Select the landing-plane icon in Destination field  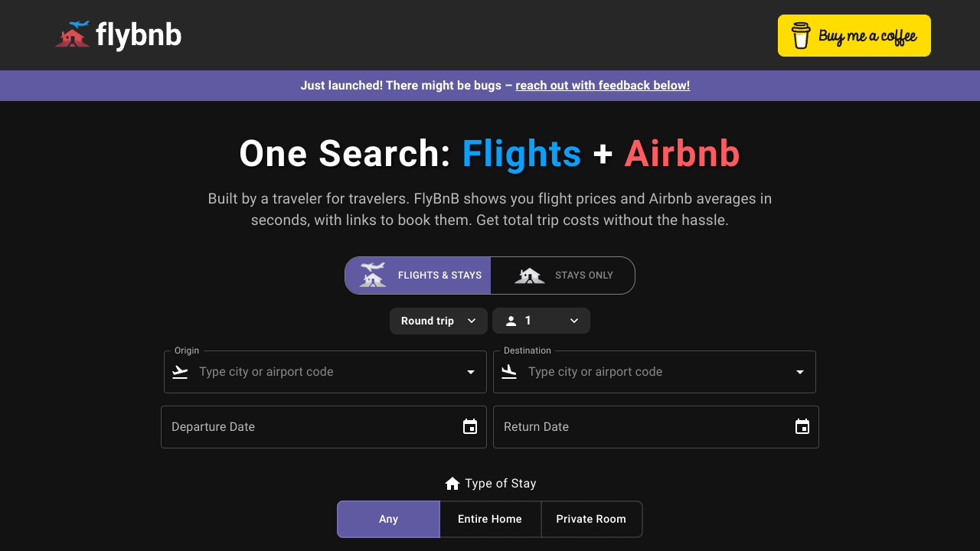[x=509, y=371]
